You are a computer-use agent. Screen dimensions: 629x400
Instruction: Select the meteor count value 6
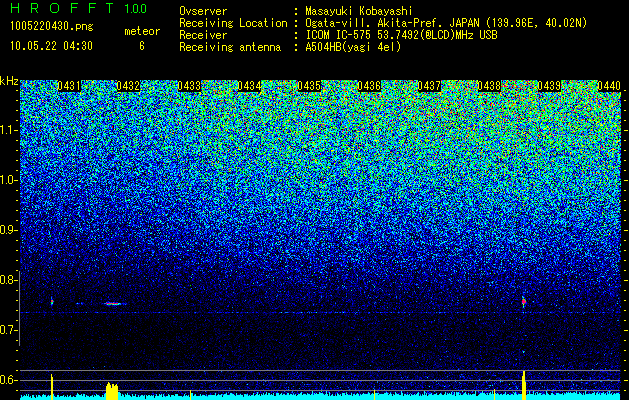click(142, 46)
